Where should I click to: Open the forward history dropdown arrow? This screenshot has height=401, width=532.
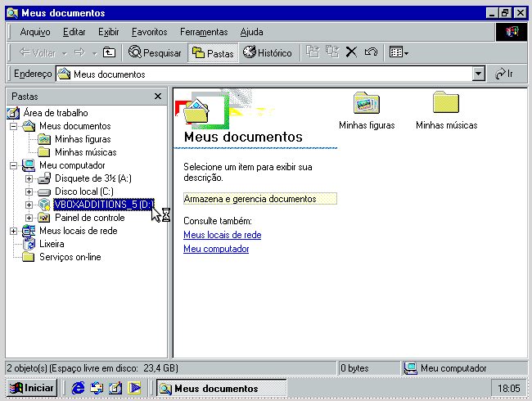click(x=95, y=53)
